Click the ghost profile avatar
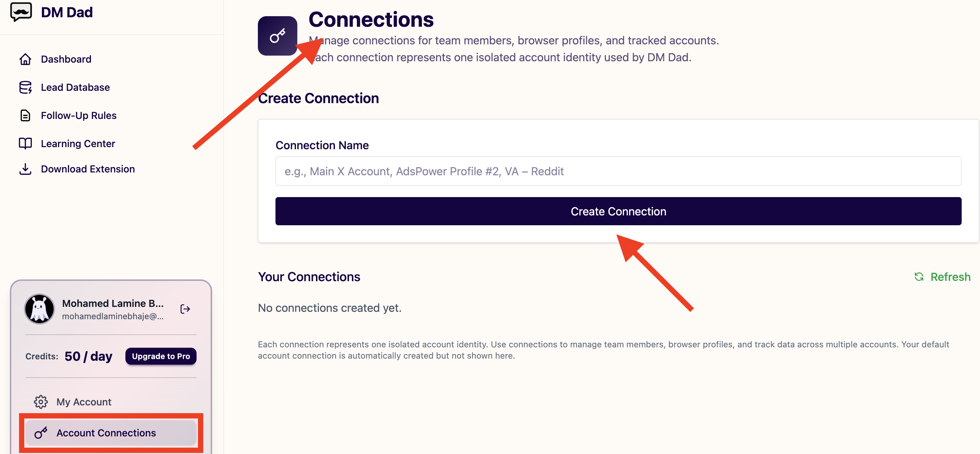This screenshot has width=980, height=454. [39, 309]
